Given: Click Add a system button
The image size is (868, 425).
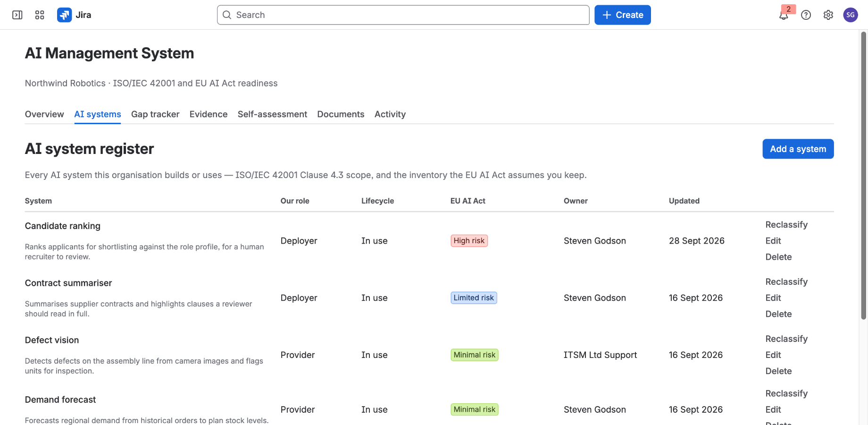Looking at the screenshot, I should (x=798, y=149).
